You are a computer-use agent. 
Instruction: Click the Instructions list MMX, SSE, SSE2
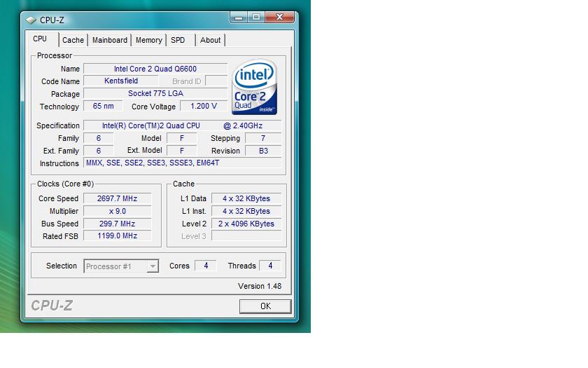tap(182, 163)
